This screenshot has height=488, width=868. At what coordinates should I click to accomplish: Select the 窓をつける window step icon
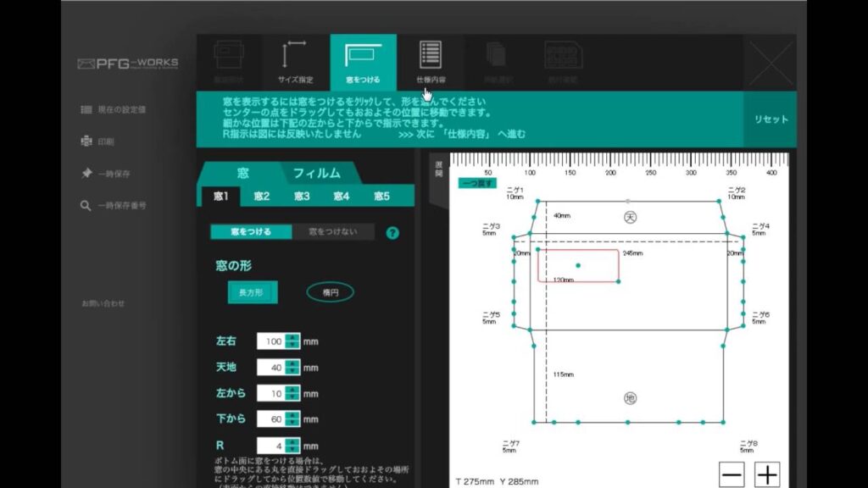(363, 61)
